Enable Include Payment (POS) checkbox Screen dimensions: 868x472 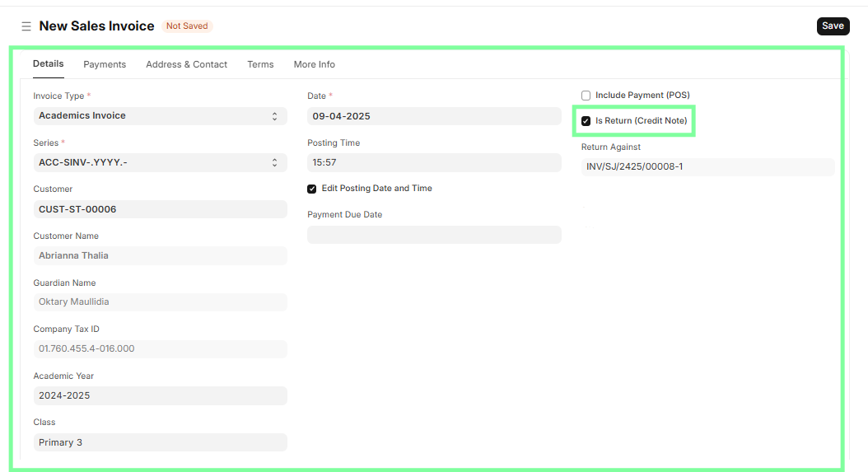[x=586, y=96]
